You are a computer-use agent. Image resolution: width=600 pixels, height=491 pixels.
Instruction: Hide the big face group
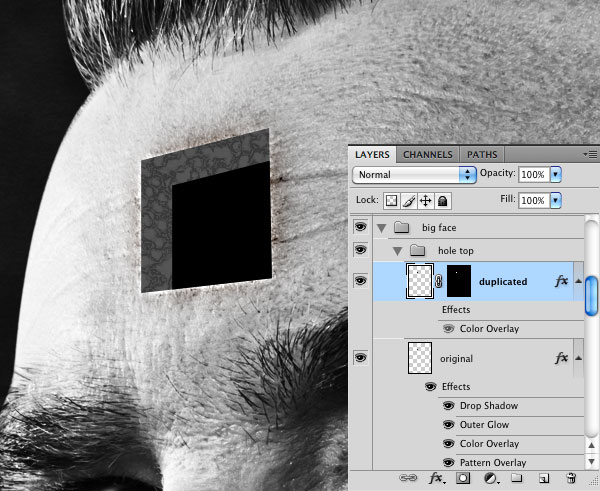pos(360,227)
